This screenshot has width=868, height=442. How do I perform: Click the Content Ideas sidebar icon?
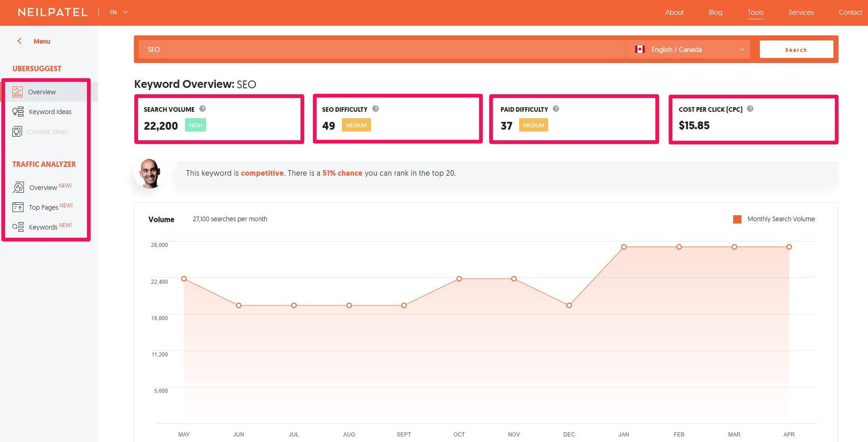pyautogui.click(x=17, y=132)
